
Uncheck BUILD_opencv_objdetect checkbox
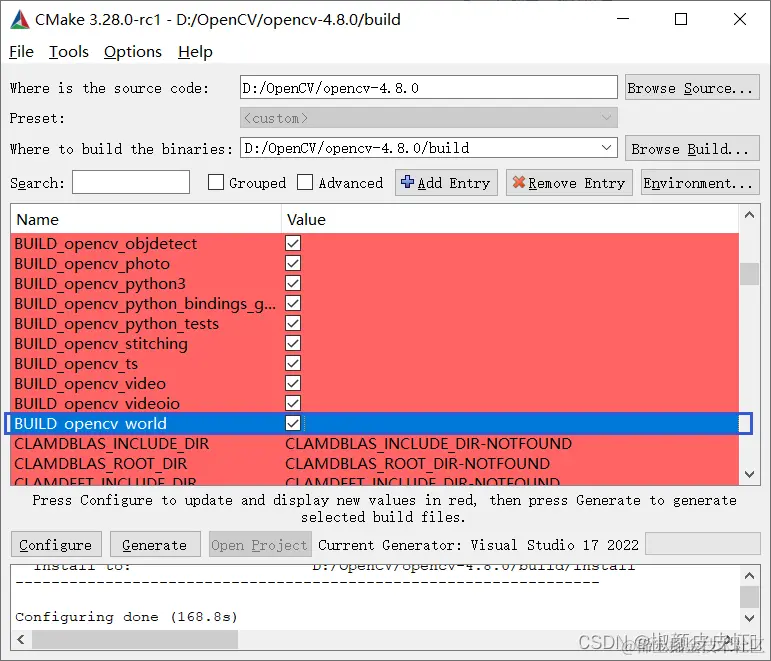point(293,243)
